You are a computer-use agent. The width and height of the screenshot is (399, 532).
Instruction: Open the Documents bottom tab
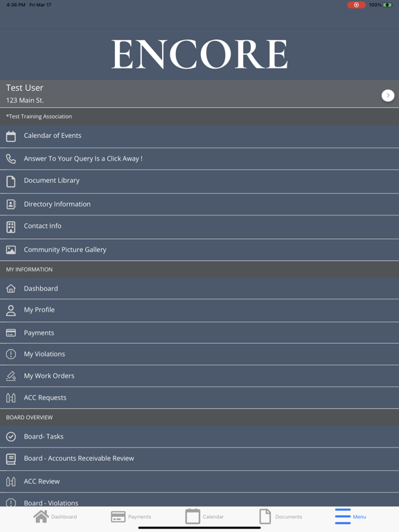(x=281, y=517)
